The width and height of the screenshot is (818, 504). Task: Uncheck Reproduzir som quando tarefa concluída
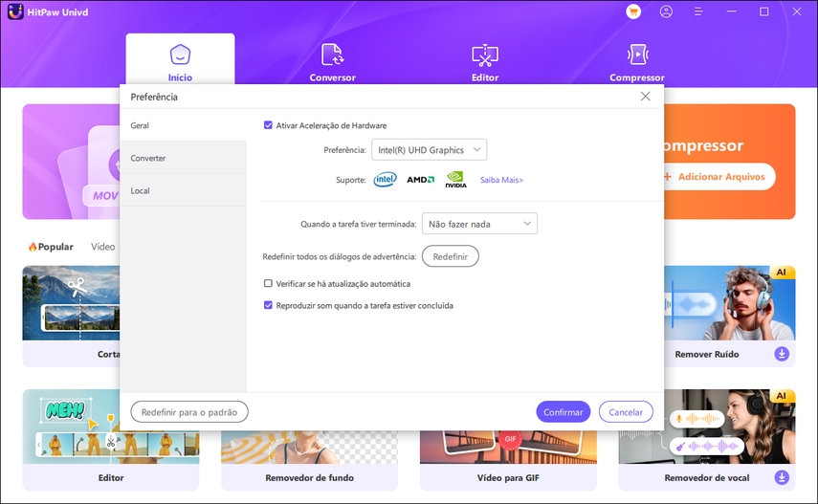tap(268, 306)
